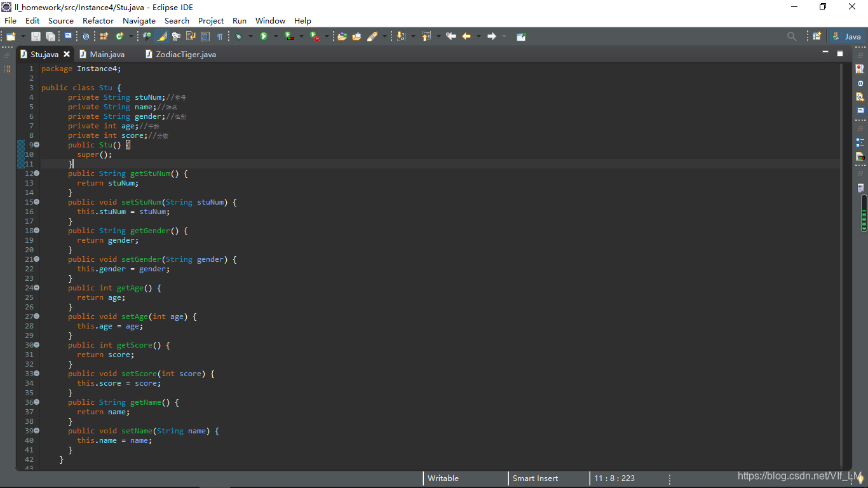This screenshot has width=868, height=488.
Task: Toggle Block Selection Mode icon
Action: tap(205, 36)
